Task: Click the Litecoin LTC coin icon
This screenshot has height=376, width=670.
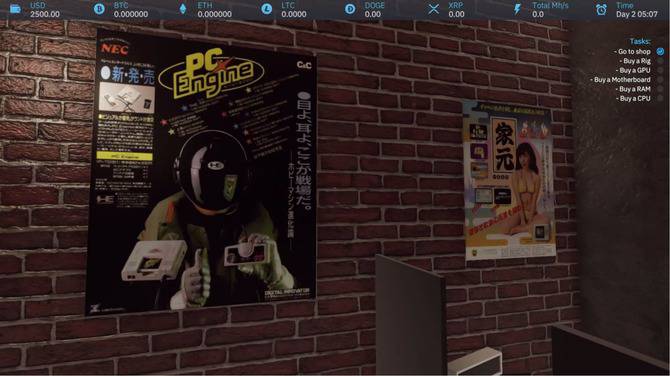Action: [x=267, y=9]
